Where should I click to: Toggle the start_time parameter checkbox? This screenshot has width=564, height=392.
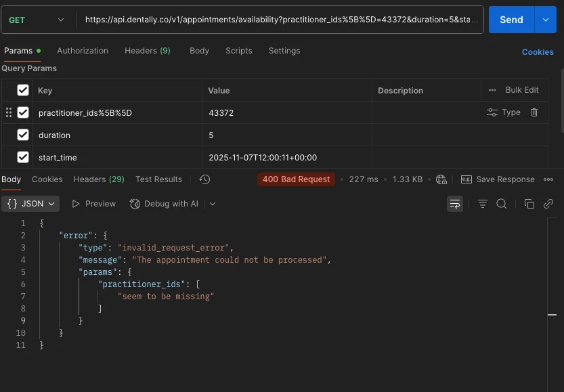coord(23,157)
